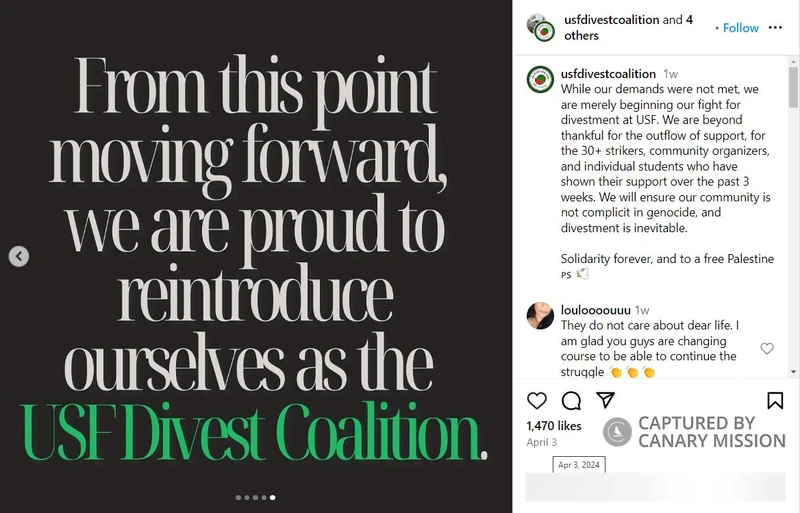Like louloooouuu's comment heart
Image resolution: width=800 pixels, height=513 pixels.
click(767, 348)
